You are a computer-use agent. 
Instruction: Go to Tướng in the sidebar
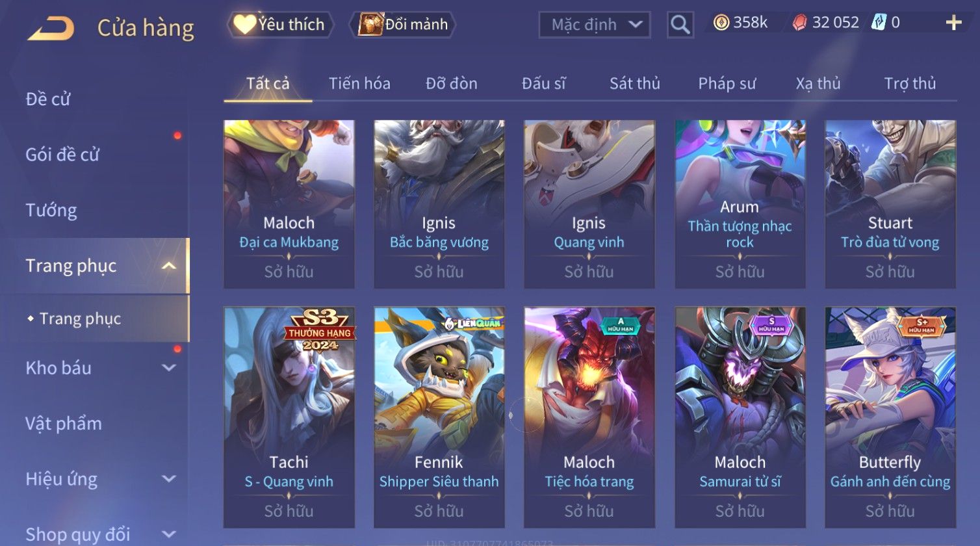(51, 211)
